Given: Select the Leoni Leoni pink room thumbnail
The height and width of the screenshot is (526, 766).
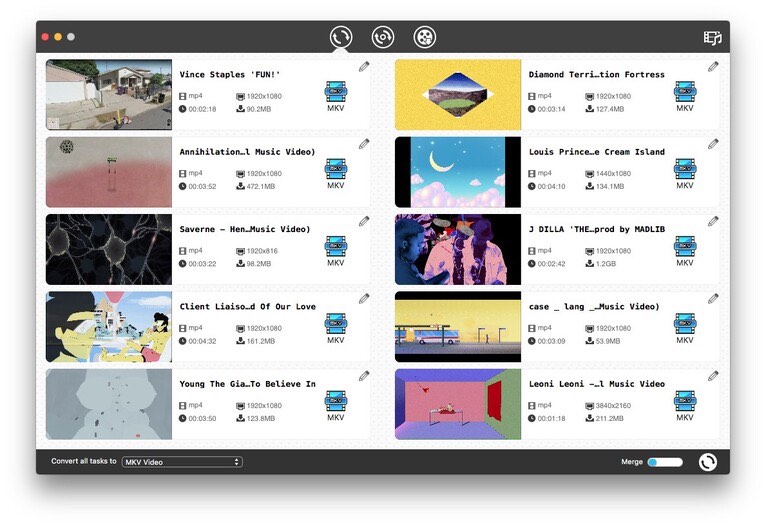Looking at the screenshot, I should (458, 404).
